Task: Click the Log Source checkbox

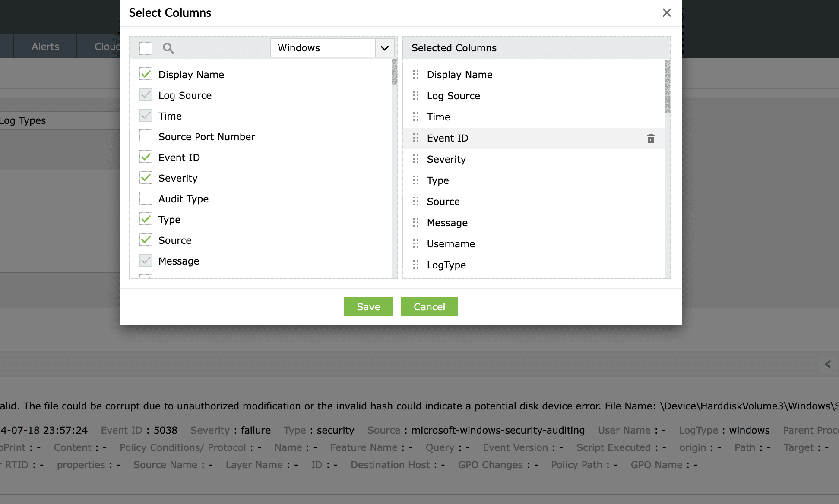Action: coord(146,95)
